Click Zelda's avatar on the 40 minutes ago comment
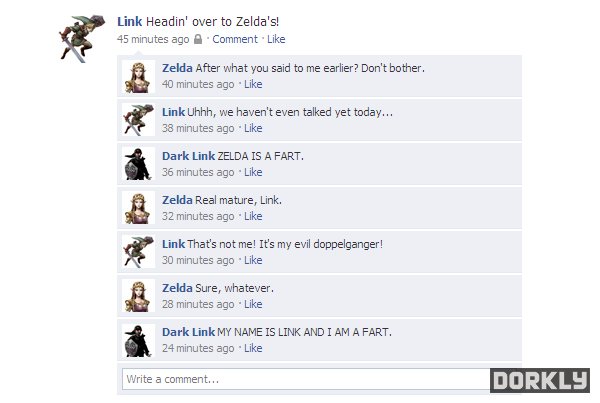Viewport: 600px width, 403px height. click(x=138, y=77)
